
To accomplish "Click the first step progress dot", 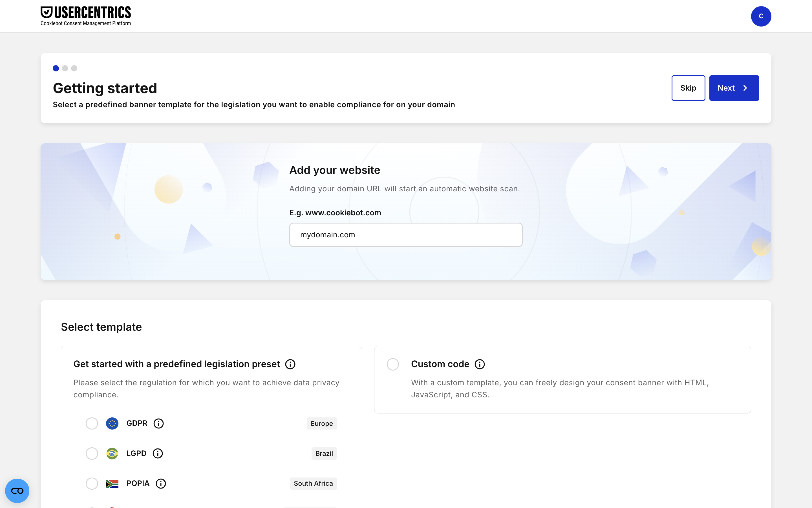I will 56,68.
